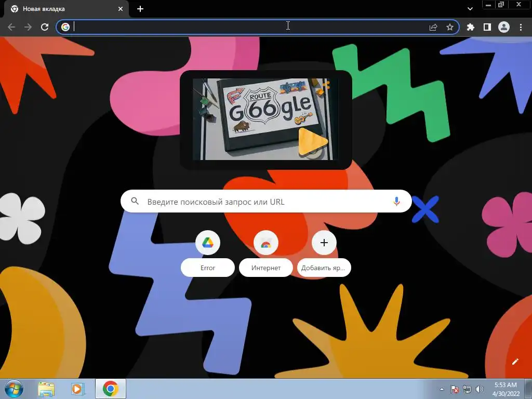
Task: Reload the page with the refresh icon
Action: (45, 27)
